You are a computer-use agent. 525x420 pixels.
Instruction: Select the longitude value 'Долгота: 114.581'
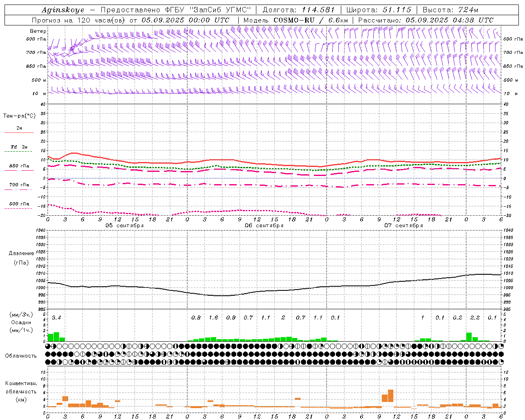299,10
